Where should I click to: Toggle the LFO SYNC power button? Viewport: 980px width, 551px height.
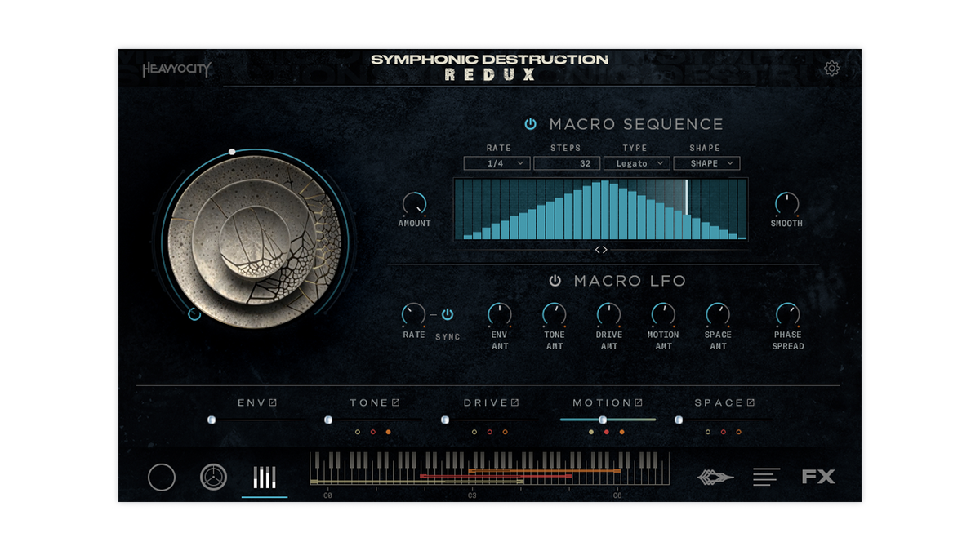pos(448,314)
